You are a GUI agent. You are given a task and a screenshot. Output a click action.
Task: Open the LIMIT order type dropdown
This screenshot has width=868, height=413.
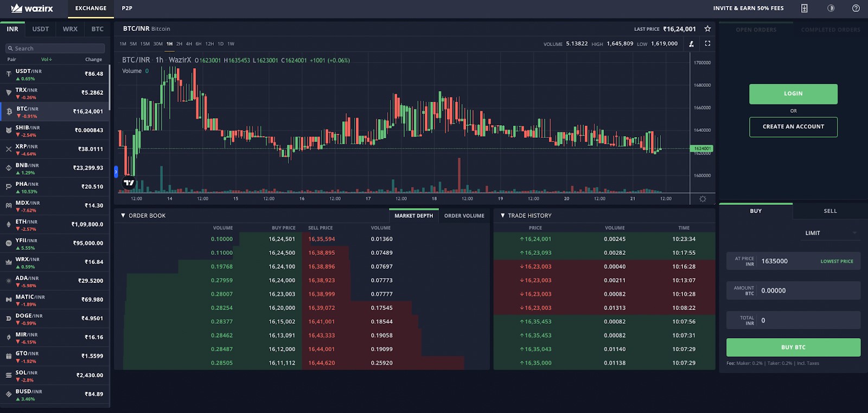pos(831,233)
